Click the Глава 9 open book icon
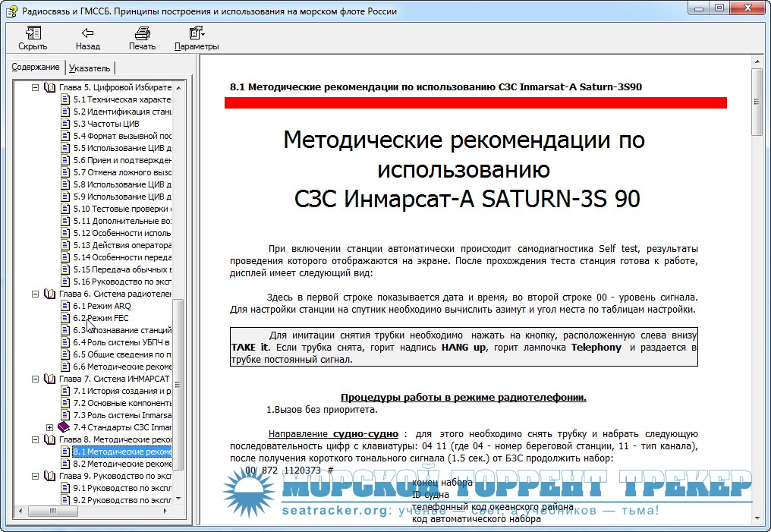Image resolution: width=771 pixels, height=532 pixels. point(49,476)
